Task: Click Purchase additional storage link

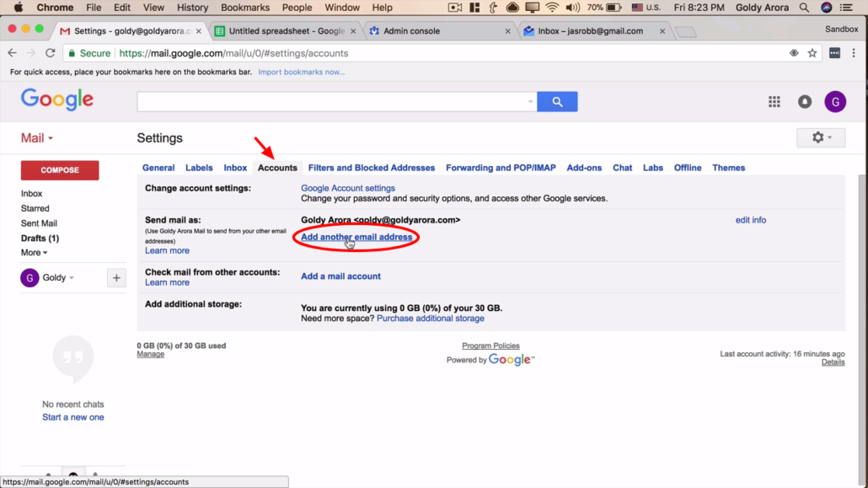Action: [430, 319]
